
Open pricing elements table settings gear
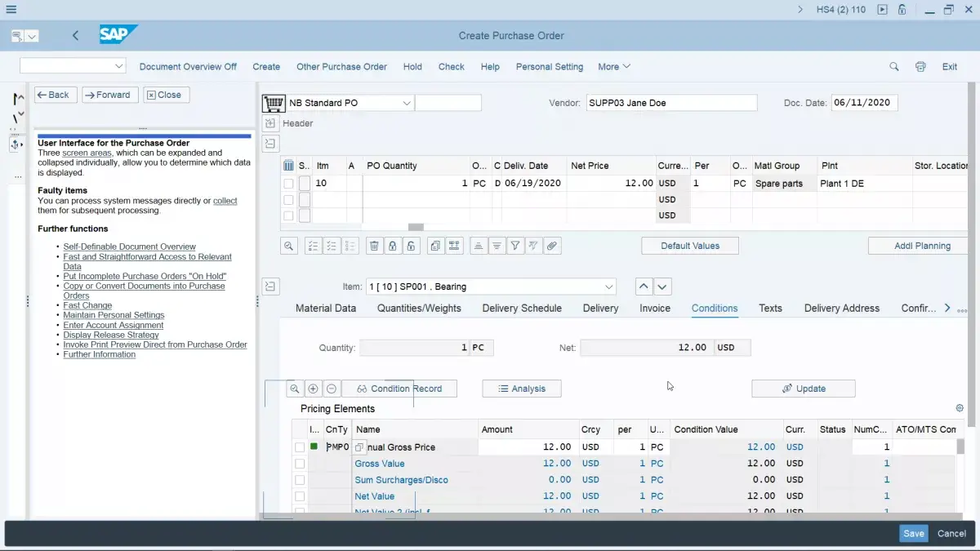point(960,408)
